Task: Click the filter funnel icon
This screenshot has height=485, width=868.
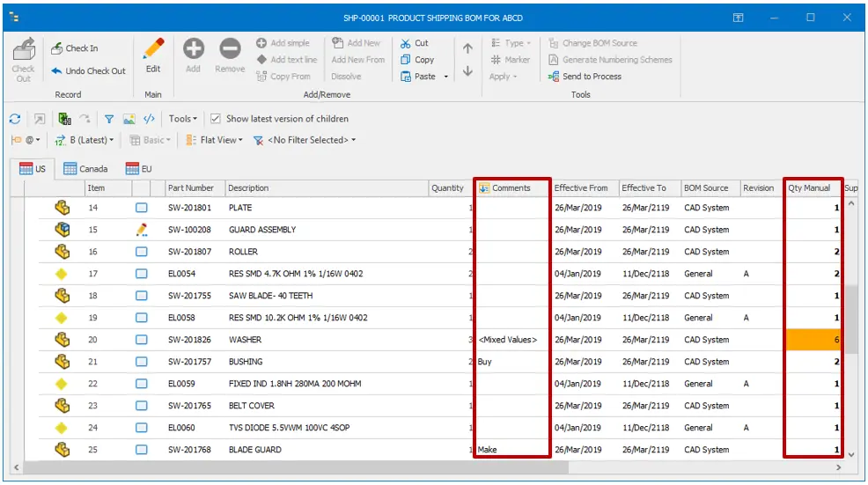Action: tap(109, 119)
